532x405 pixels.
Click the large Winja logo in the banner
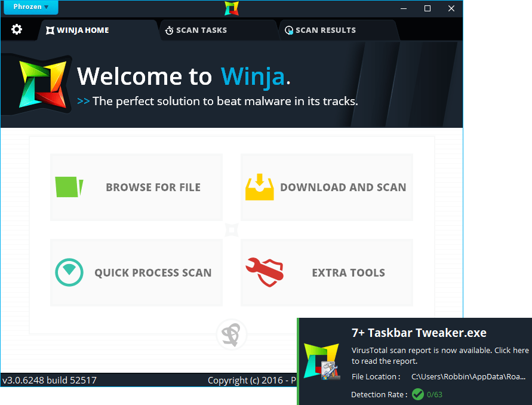pyautogui.click(x=43, y=85)
